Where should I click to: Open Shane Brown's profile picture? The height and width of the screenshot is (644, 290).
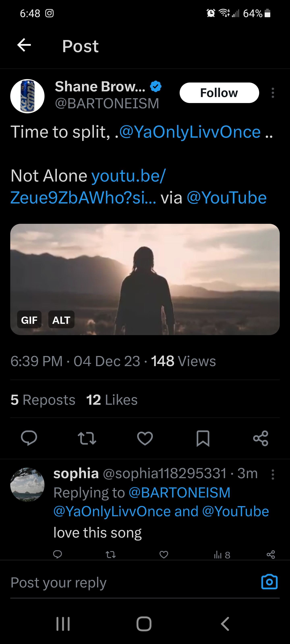click(27, 96)
